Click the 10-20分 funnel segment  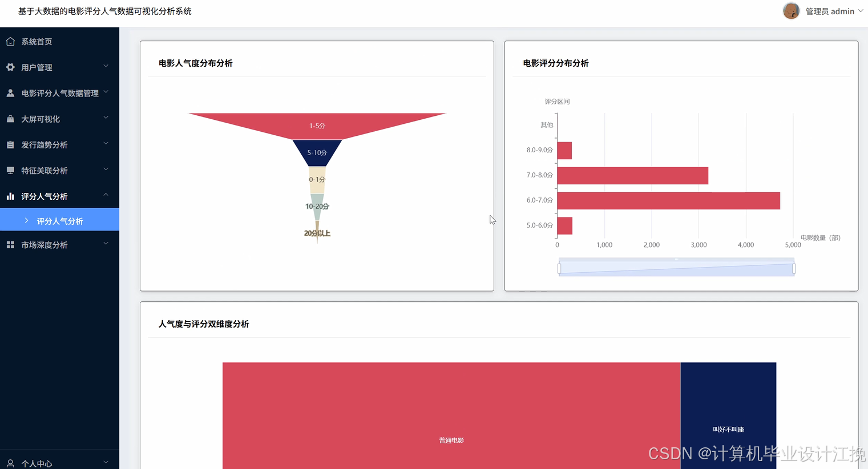[317, 206]
